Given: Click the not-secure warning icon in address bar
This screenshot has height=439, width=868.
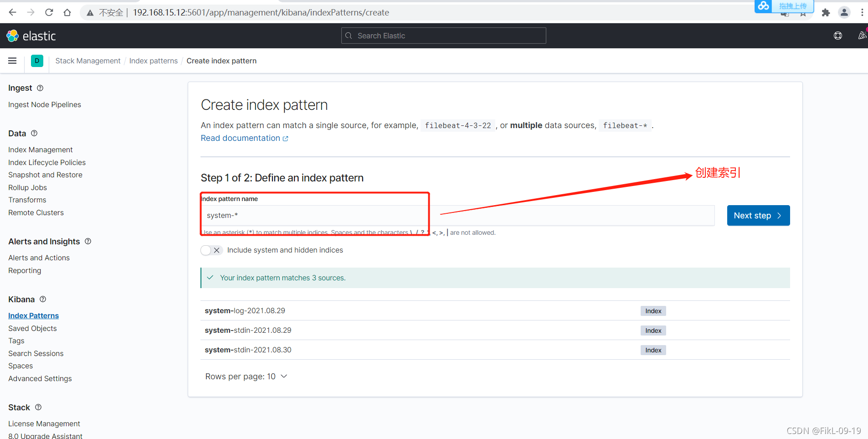Looking at the screenshot, I should point(90,13).
